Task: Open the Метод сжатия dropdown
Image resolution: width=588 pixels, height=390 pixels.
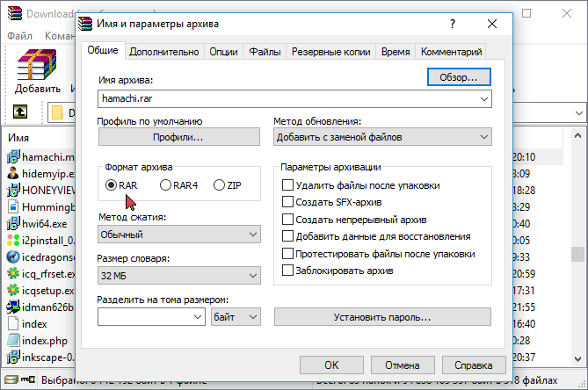Action: coord(179,235)
